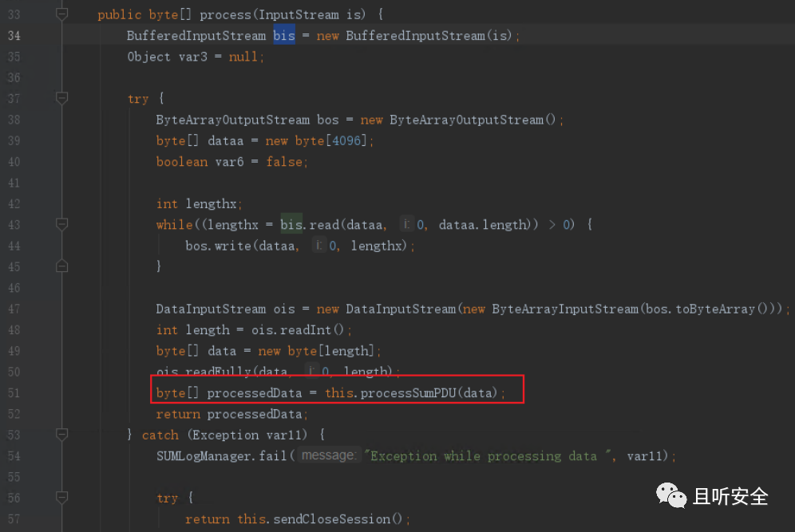Collapse the inner try block at line 56
Image resolution: width=795 pixels, height=532 pixels.
point(61,498)
